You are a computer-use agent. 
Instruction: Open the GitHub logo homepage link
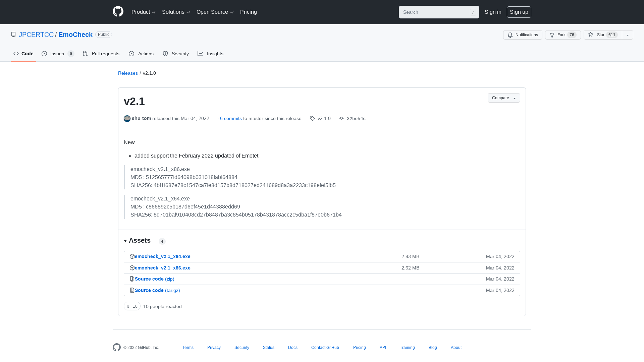click(118, 12)
